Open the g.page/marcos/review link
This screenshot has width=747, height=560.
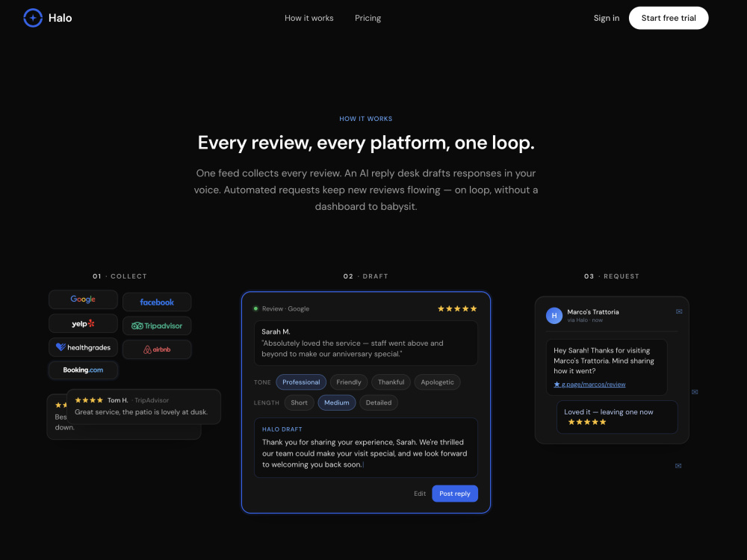pyautogui.click(x=590, y=385)
